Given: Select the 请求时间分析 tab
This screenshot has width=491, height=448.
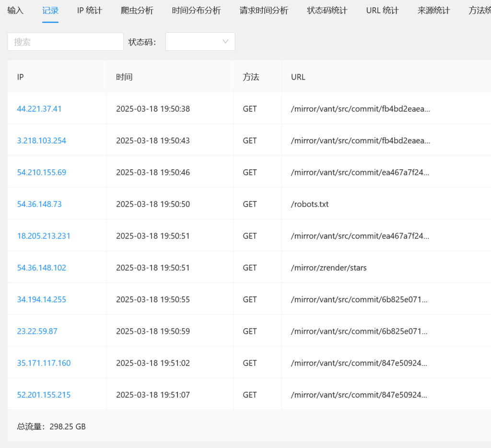Looking at the screenshot, I should [x=264, y=10].
